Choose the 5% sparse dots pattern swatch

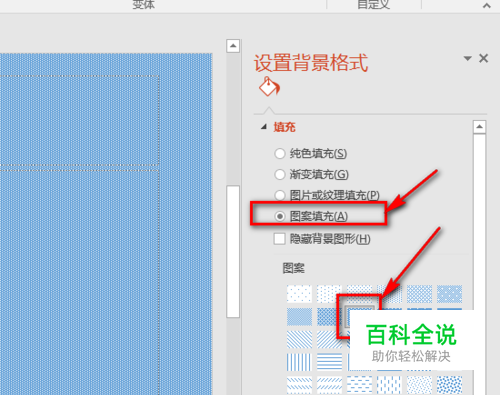299,294
